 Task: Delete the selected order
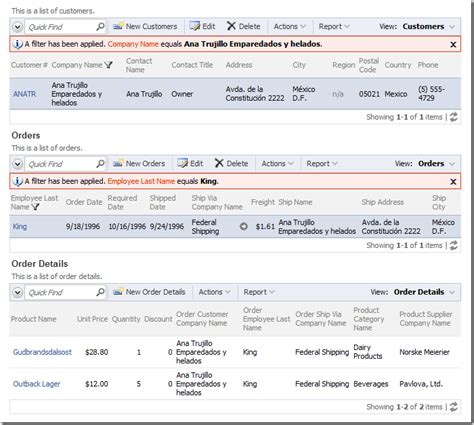(x=232, y=164)
